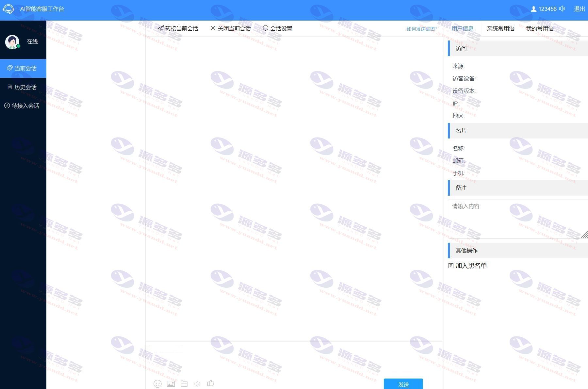Switch to the 系统常用语 tab
Image resolution: width=588 pixels, height=389 pixels.
click(x=501, y=28)
